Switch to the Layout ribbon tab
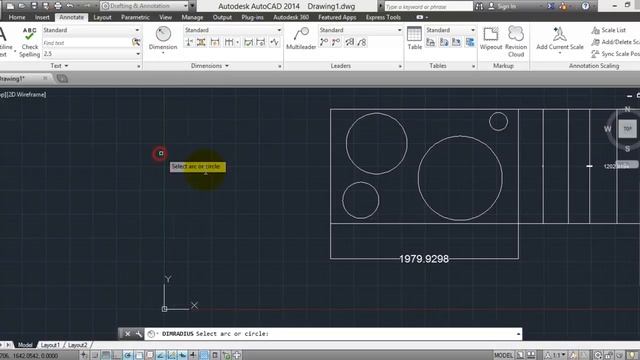This screenshot has width=640, height=360. click(x=102, y=17)
